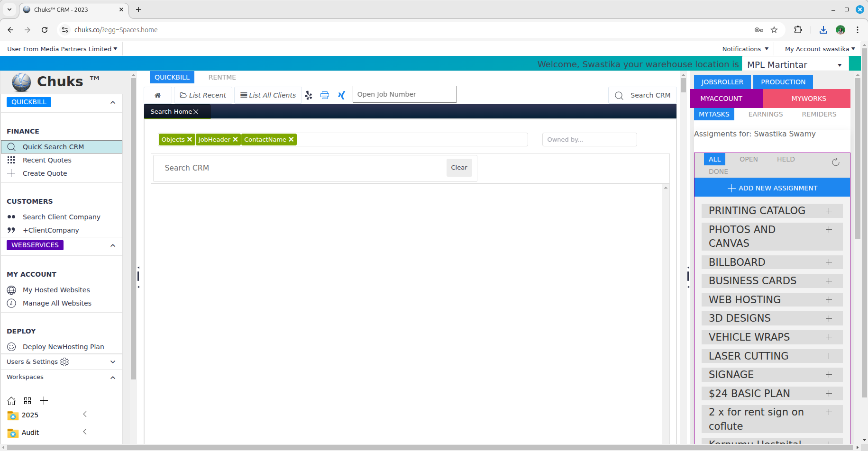Screen dimensions: 868x451
Task: Bookmark page with star icon
Action: click(x=774, y=30)
